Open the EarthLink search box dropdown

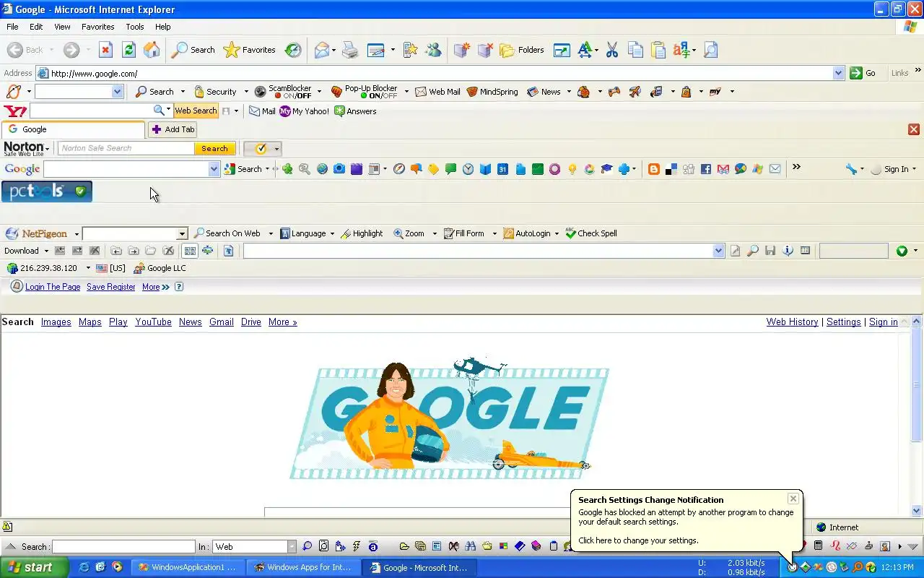[117, 92]
